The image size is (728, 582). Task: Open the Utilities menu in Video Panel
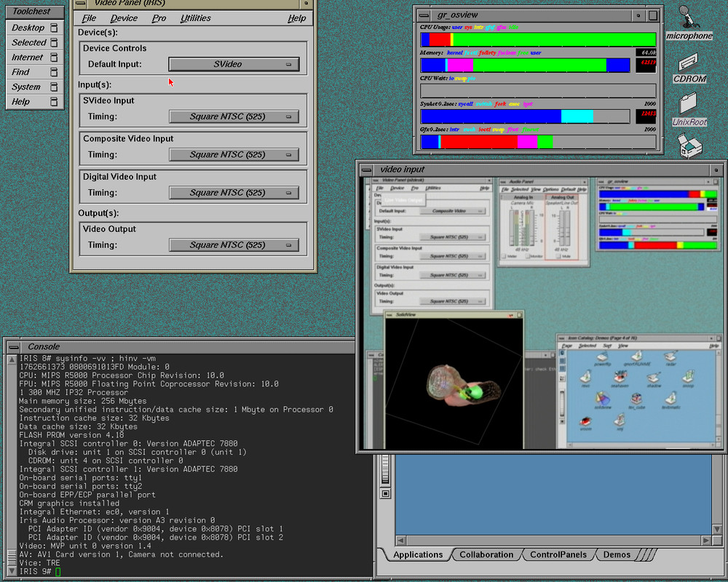pyautogui.click(x=195, y=18)
